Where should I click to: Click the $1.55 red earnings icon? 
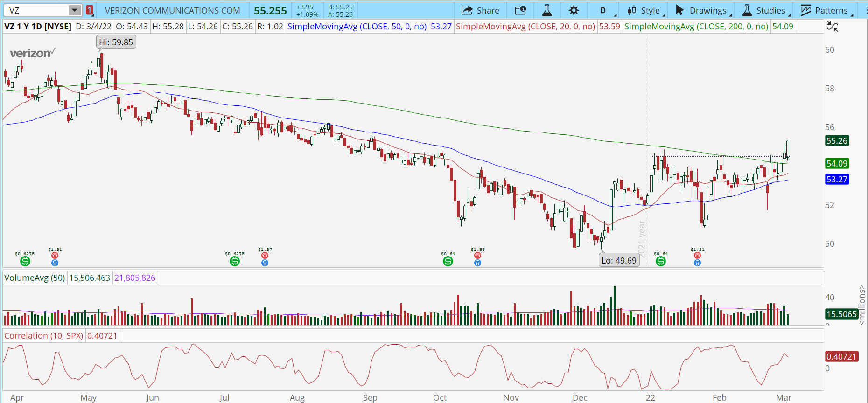(x=477, y=256)
